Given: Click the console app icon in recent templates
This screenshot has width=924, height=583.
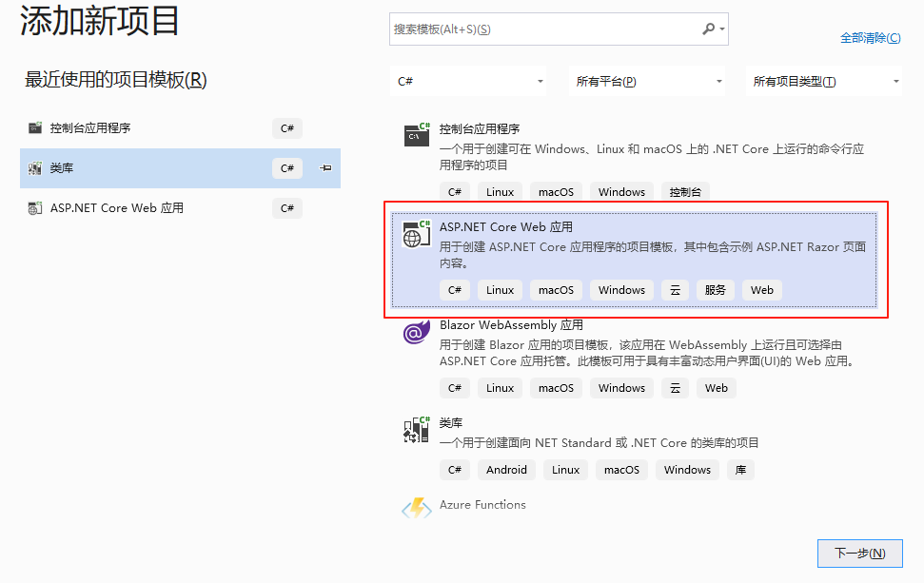Looking at the screenshot, I should tap(35, 127).
